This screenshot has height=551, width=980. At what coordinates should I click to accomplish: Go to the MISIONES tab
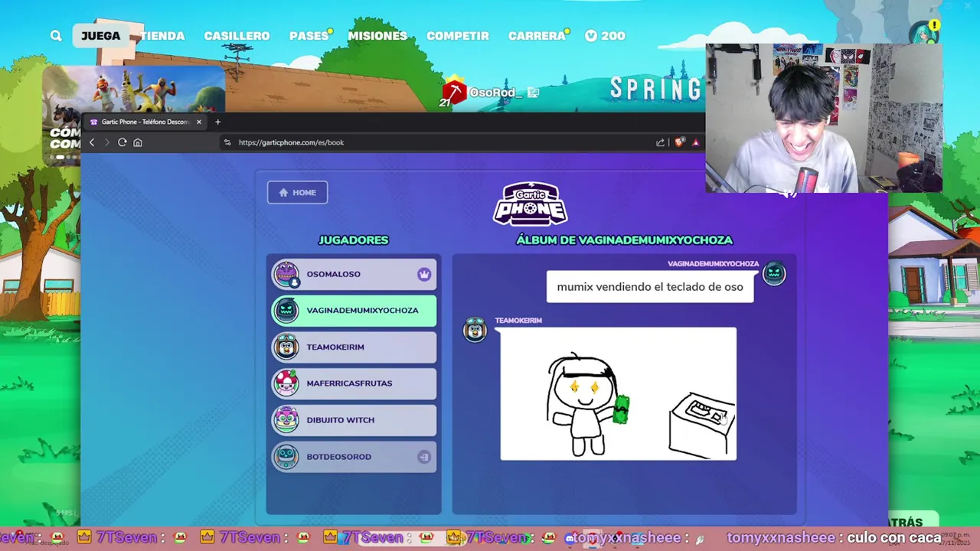click(x=377, y=36)
